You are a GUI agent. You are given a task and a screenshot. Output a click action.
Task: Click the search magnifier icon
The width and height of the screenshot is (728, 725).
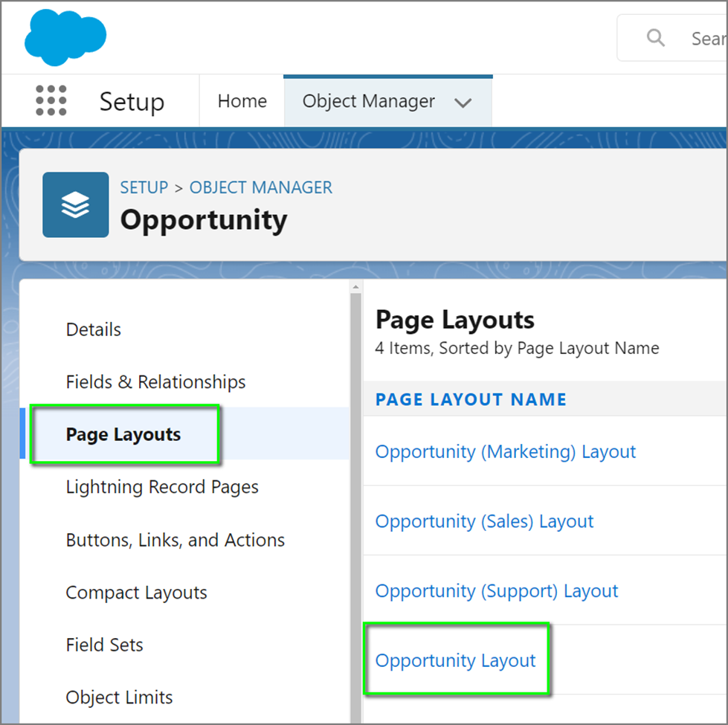coord(656,37)
